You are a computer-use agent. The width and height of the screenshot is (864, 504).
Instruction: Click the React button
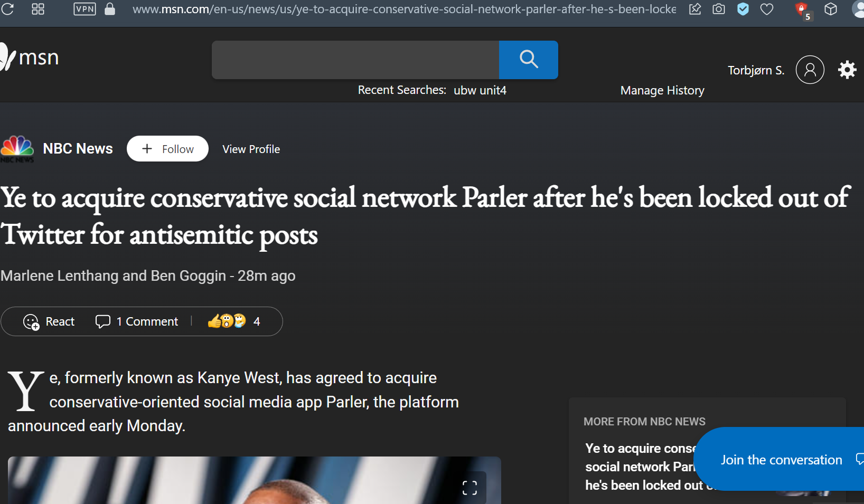tap(49, 321)
